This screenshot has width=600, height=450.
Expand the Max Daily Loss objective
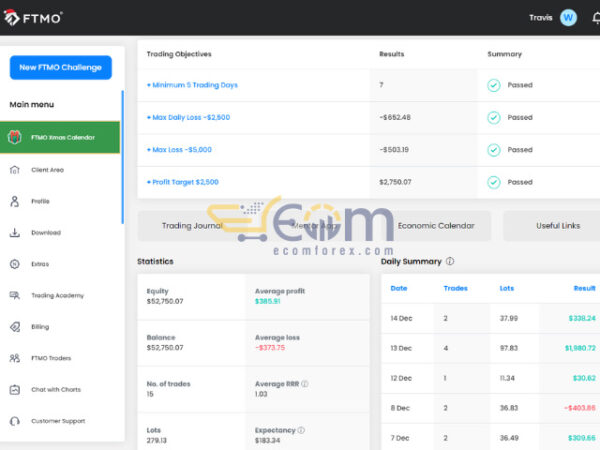[188, 117]
